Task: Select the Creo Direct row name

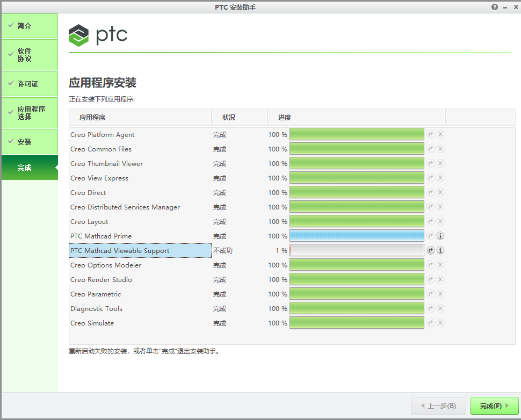Action: (x=88, y=193)
